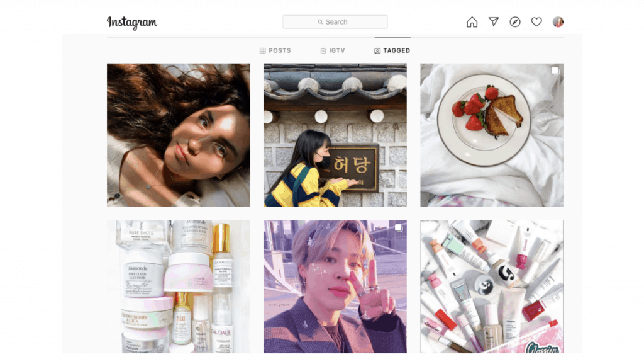Open the peace sign selfie post
This screenshot has width=644, height=364.
point(335,287)
